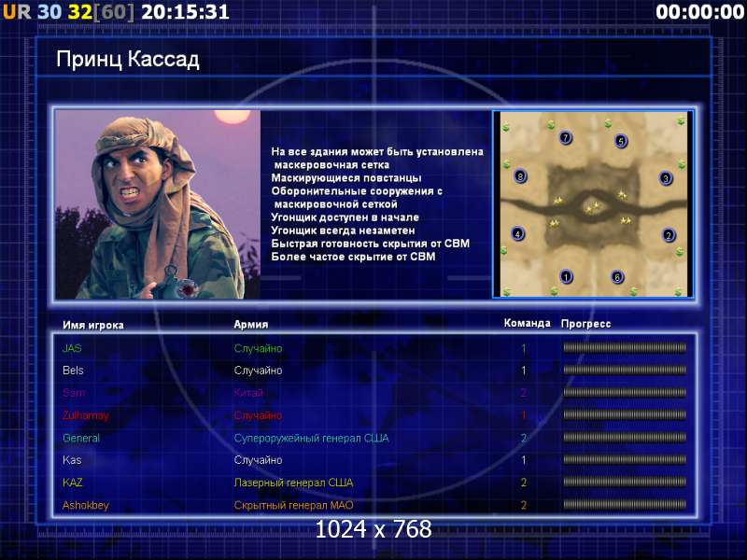Viewport: 747px width, 560px height.
Task: Click team number in Ashokbey row
Action: 524,505
